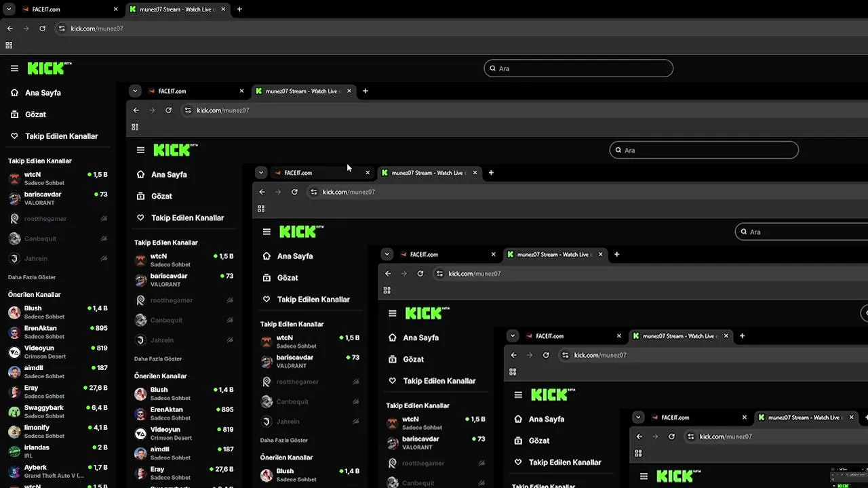This screenshot has width=868, height=488.
Task: Click outermost 'Önerilen Kanallar' heading text
Action: [x=34, y=295]
